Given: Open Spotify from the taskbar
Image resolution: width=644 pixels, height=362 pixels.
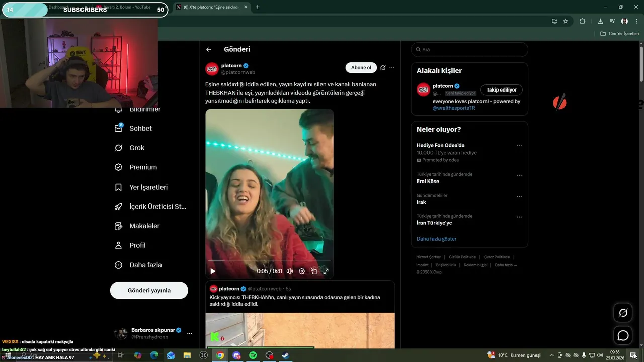Looking at the screenshot, I should [x=253, y=355].
